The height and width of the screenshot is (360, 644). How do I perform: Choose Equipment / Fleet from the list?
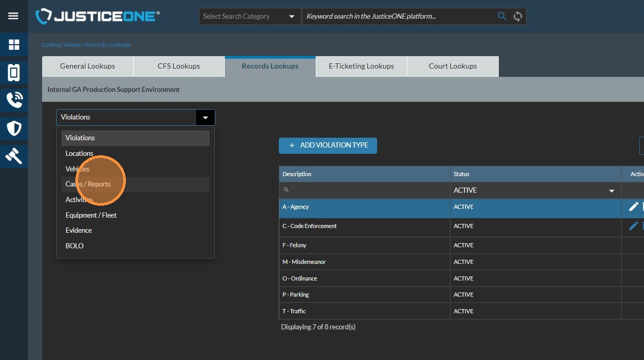(x=91, y=215)
